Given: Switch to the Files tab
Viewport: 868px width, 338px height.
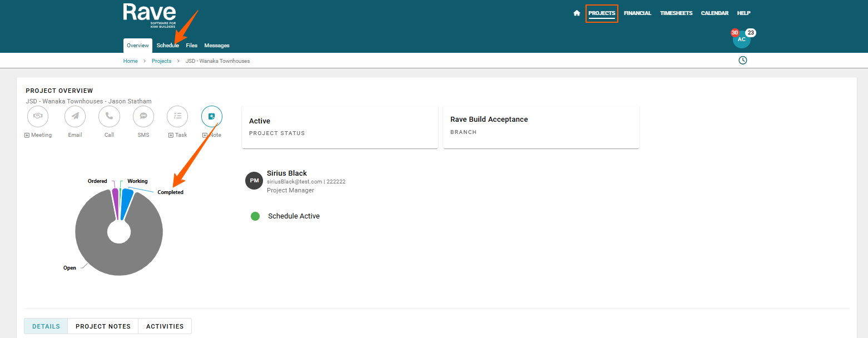Looking at the screenshot, I should [192, 46].
